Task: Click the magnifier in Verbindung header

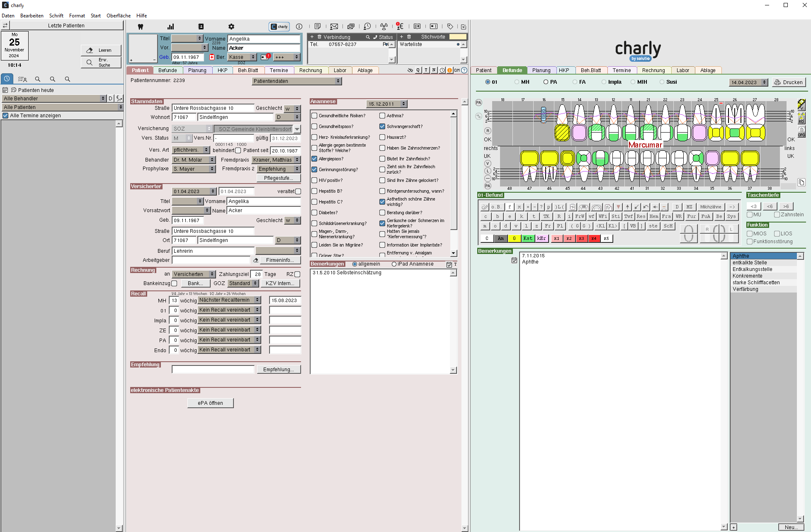Action: (368, 37)
